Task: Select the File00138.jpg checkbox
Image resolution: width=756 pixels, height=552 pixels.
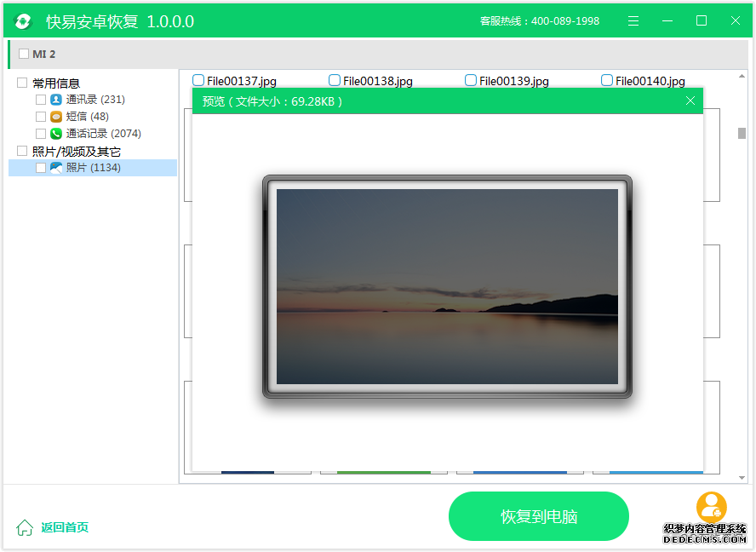Action: point(334,80)
